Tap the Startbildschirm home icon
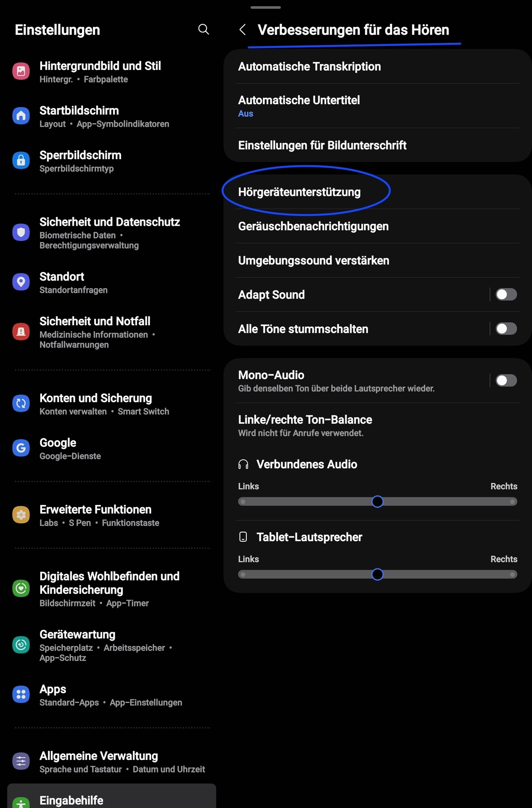This screenshot has width=532, height=808. pos(21,116)
